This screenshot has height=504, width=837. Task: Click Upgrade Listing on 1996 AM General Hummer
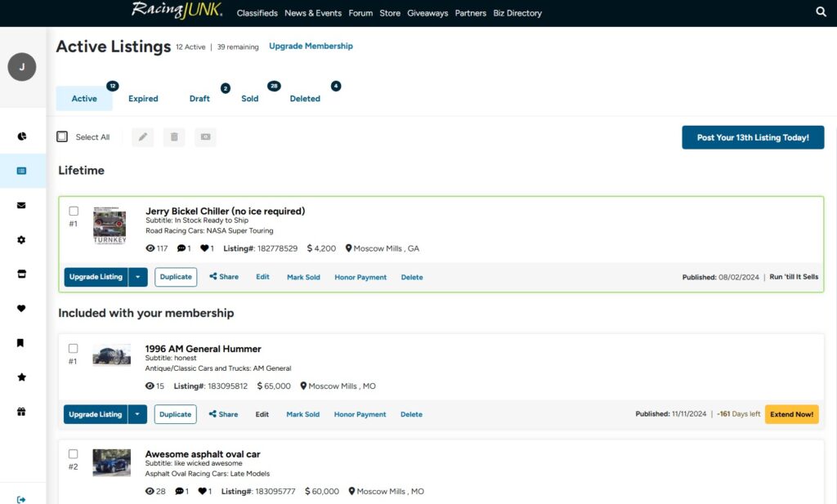pos(96,414)
